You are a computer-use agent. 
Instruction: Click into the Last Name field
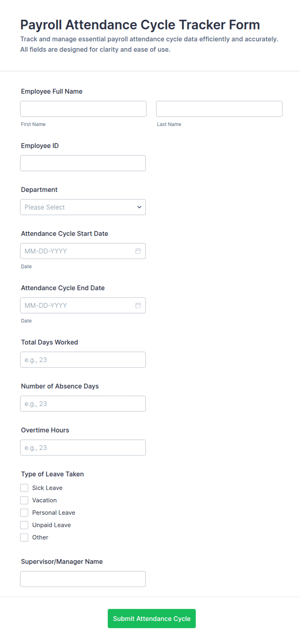pos(219,109)
